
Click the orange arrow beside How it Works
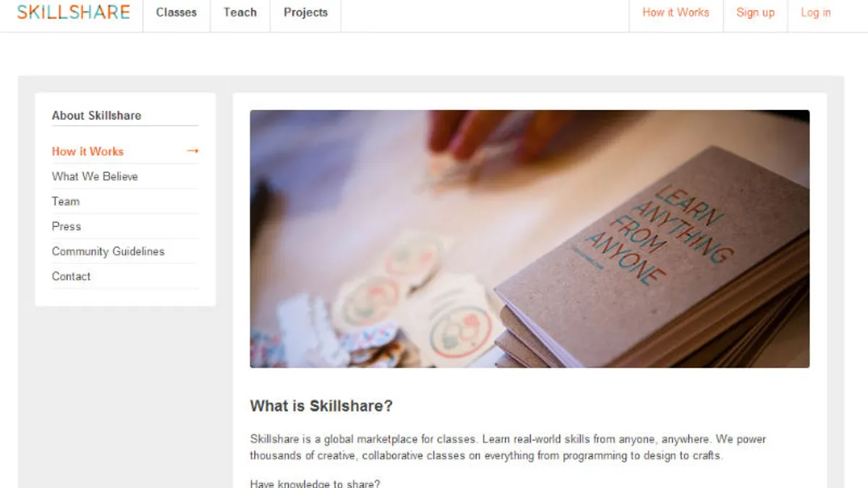point(192,151)
